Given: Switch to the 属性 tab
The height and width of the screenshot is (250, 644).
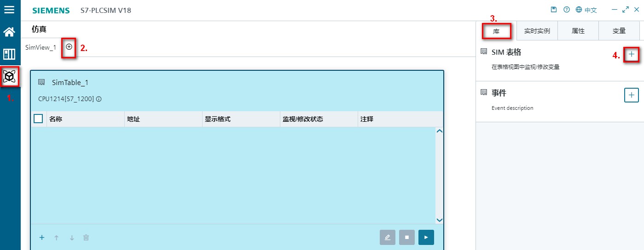Looking at the screenshot, I should [578, 31].
